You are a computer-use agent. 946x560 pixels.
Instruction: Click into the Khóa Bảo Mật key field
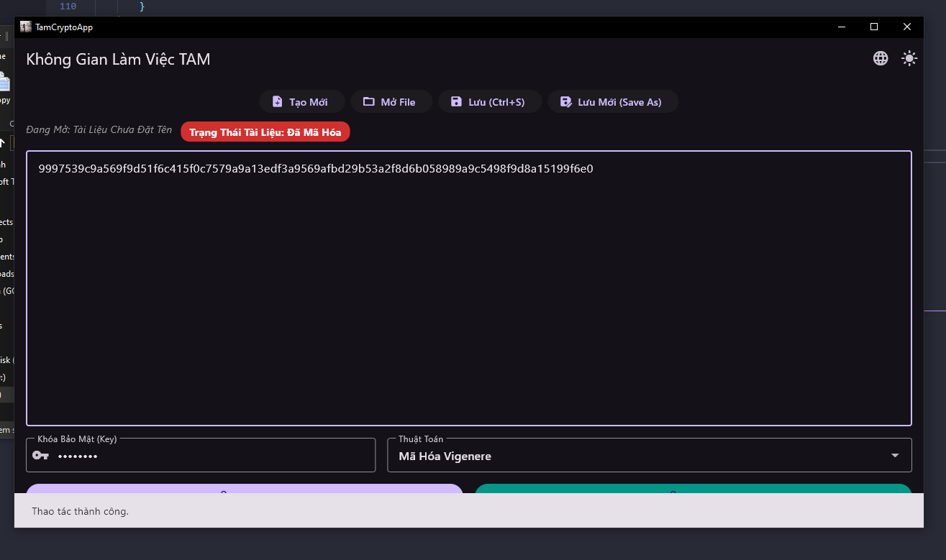[201, 456]
